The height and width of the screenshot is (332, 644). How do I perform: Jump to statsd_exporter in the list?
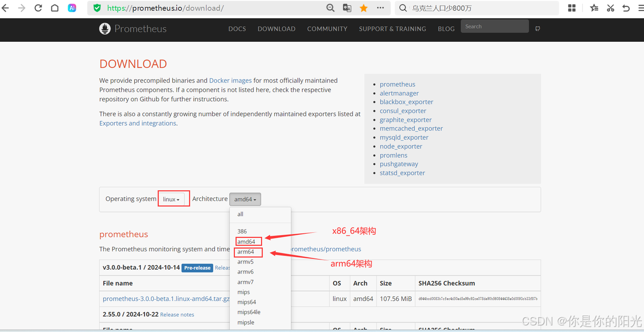coord(403,173)
